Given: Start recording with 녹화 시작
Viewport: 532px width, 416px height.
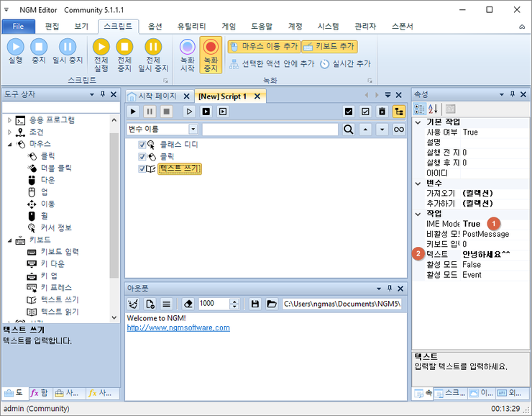Looking at the screenshot, I should click(188, 55).
